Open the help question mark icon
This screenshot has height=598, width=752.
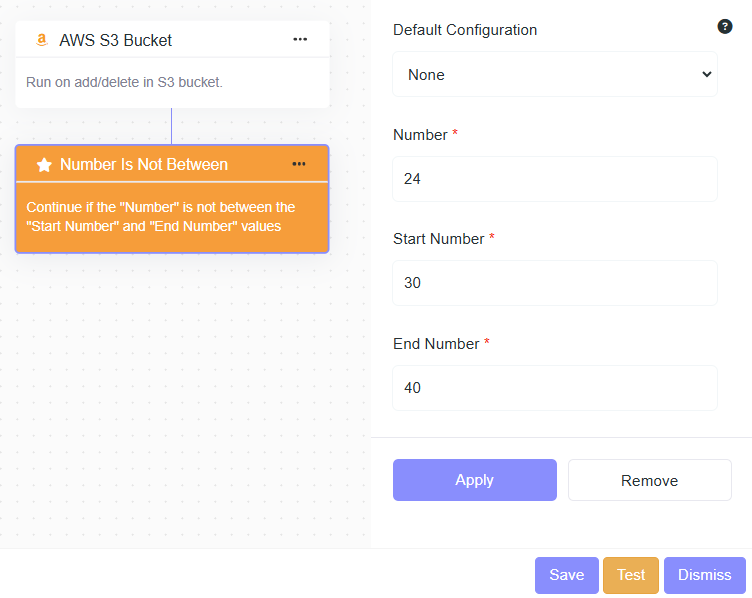click(x=725, y=26)
